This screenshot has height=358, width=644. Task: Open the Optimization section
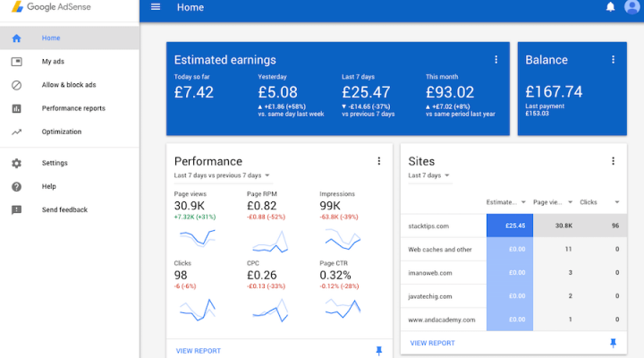coord(70,132)
